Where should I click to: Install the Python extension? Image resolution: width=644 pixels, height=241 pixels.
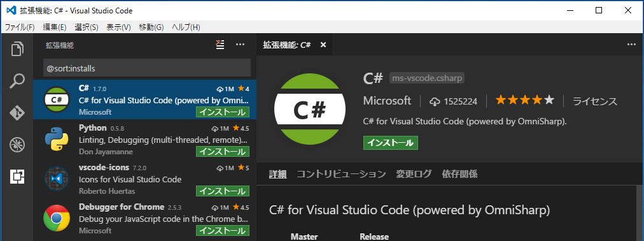tap(223, 151)
